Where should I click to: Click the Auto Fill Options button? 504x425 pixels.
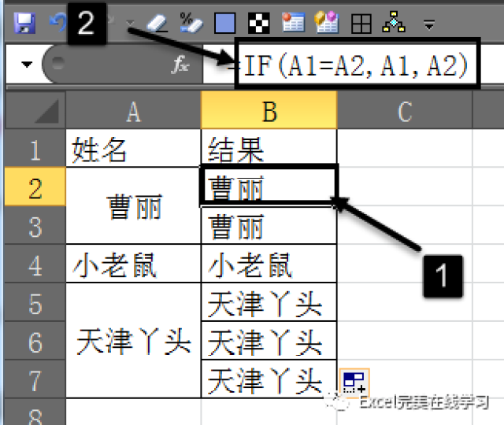(354, 382)
